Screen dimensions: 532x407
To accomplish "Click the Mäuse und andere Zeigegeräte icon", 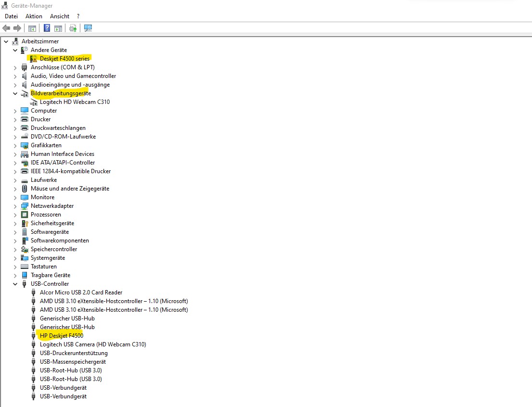I will pos(25,189).
